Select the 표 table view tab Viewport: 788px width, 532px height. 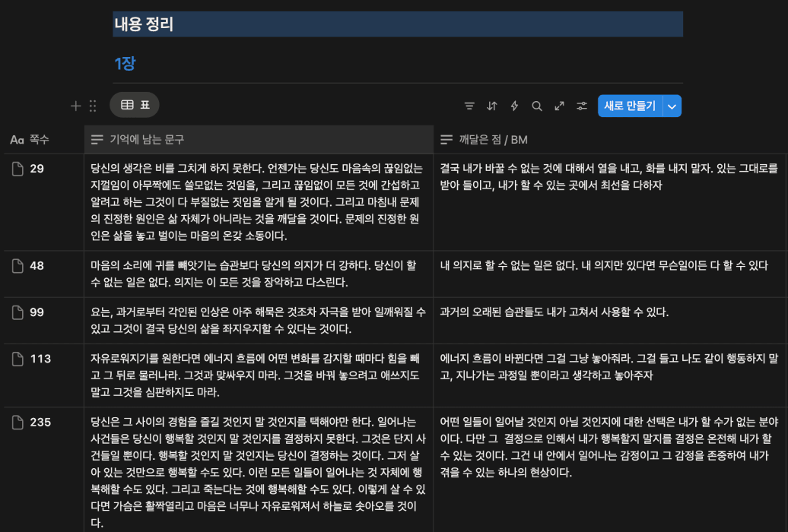[x=135, y=105]
